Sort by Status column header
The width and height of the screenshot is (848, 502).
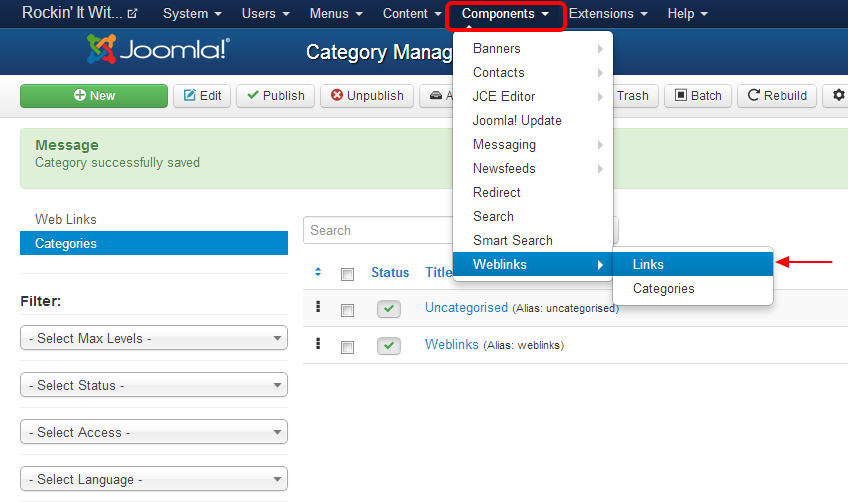pyautogui.click(x=390, y=273)
